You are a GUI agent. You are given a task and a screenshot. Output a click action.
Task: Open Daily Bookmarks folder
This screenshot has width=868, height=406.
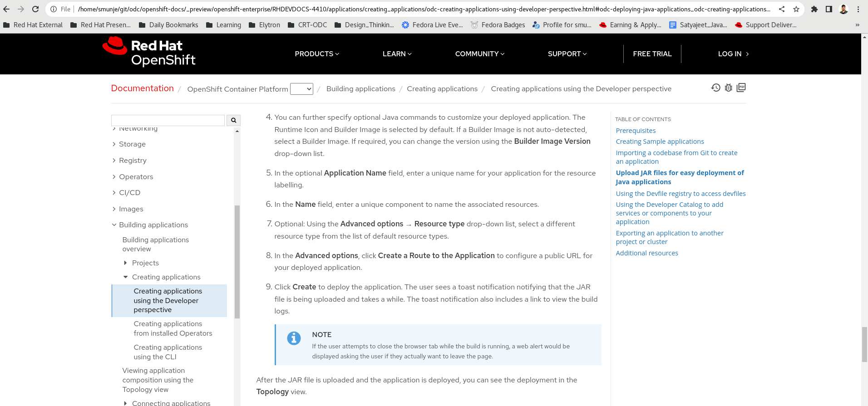168,25
